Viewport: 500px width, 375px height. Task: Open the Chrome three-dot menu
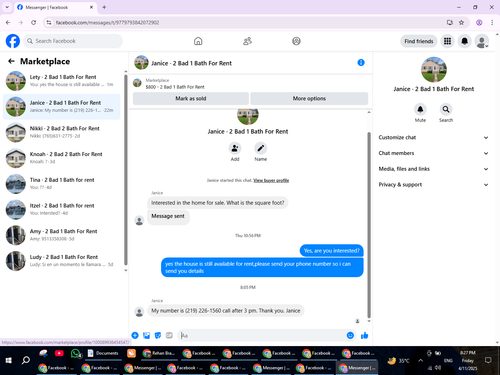[x=492, y=22]
